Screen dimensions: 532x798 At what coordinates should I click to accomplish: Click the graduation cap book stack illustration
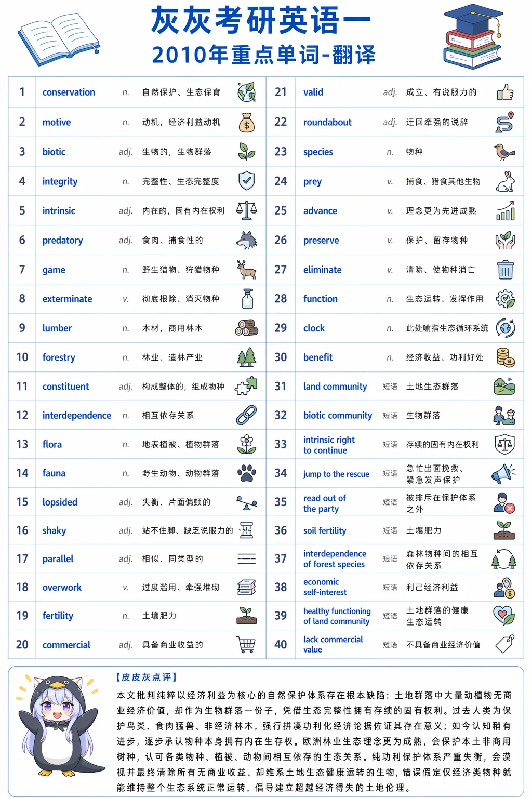[x=473, y=36]
